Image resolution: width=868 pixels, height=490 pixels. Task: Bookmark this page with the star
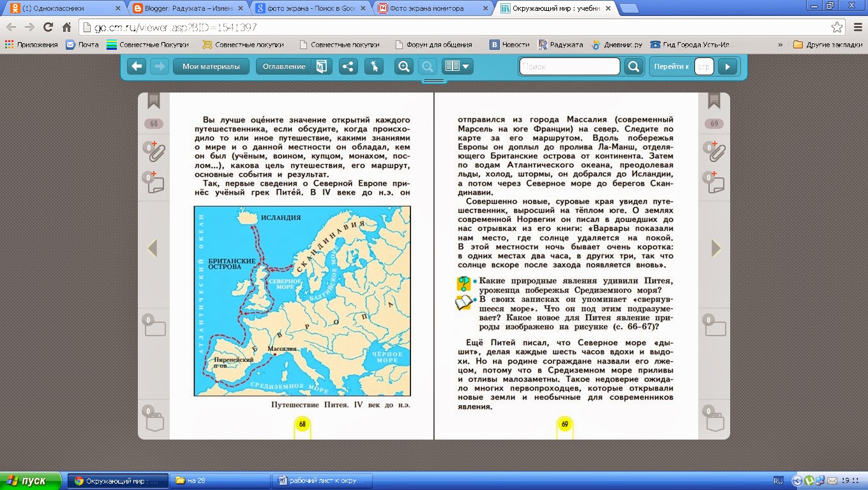tap(837, 27)
